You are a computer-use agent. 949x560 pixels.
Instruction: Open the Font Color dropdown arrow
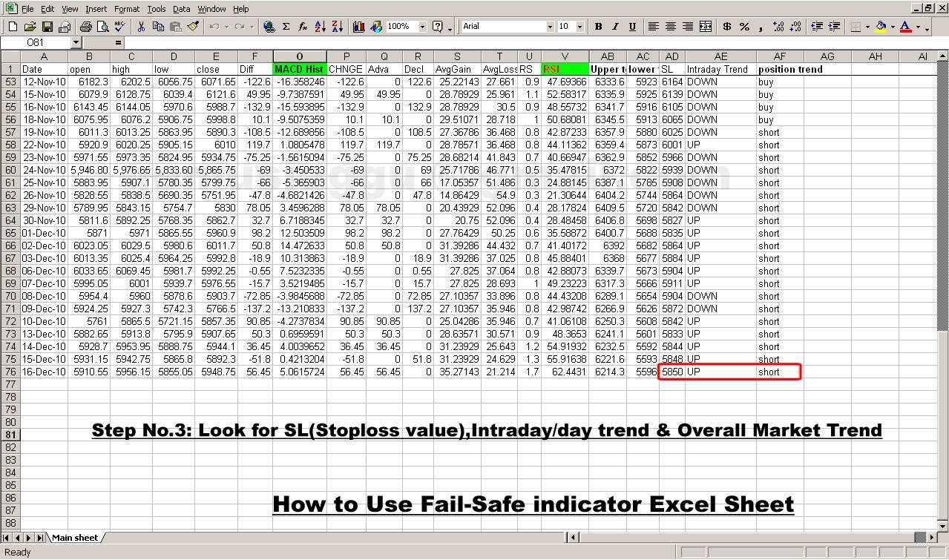pos(917,27)
